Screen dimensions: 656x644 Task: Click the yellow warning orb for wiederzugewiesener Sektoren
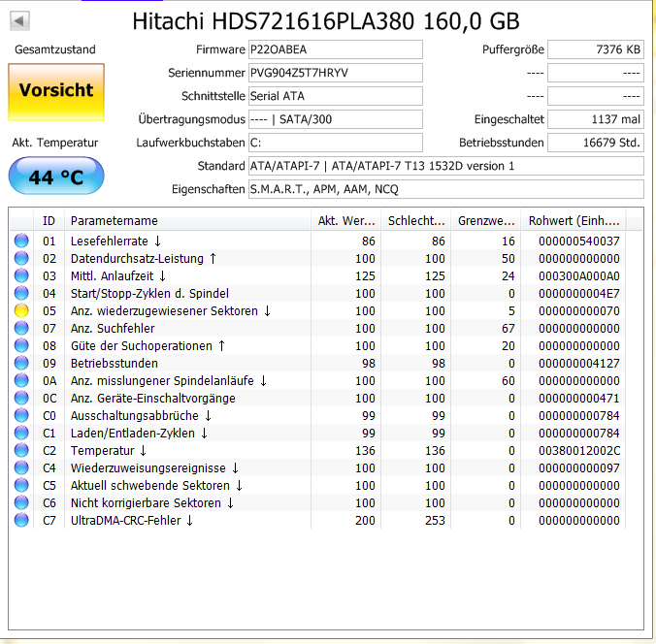pyautogui.click(x=21, y=310)
